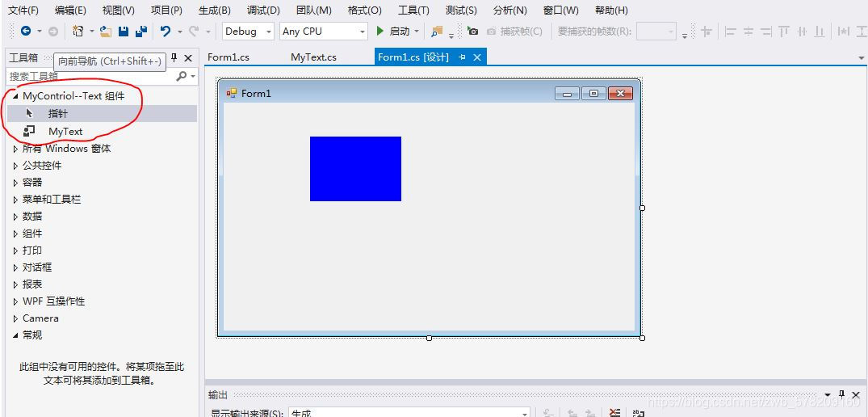This screenshot has width=868, height=417.
Task: Open the 文件(F) menu
Action: tap(23, 10)
